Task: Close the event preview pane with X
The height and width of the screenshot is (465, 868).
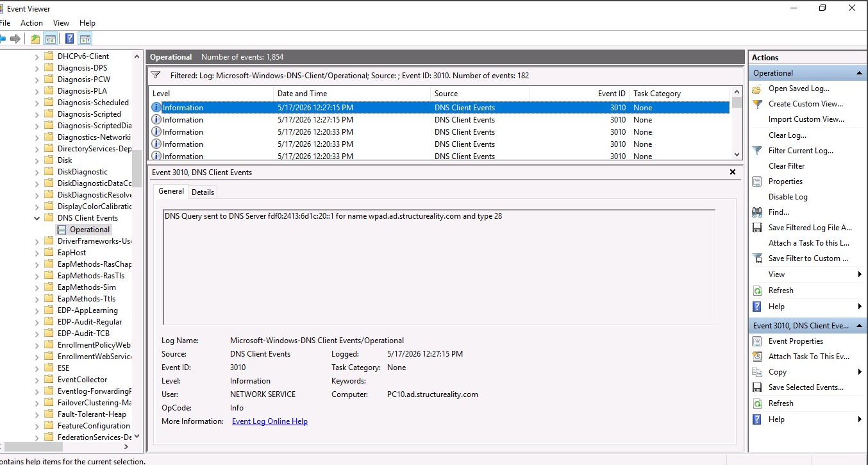Action: pyautogui.click(x=733, y=172)
